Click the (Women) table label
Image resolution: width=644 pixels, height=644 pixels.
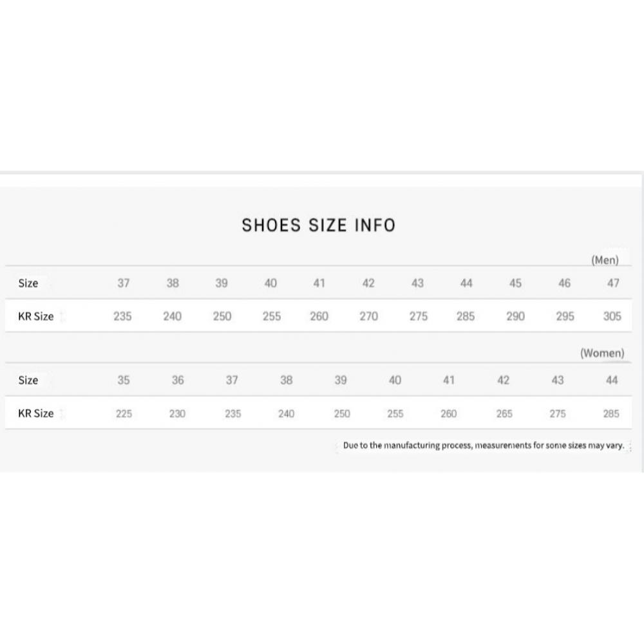[x=602, y=353]
